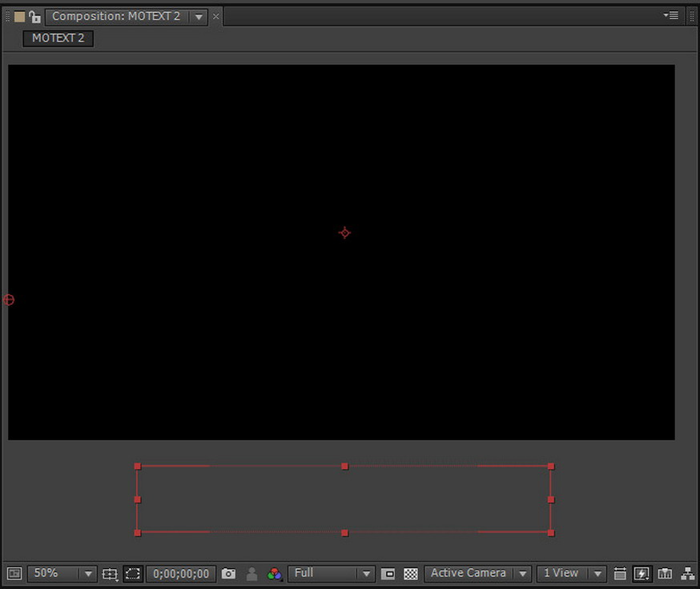Click the Active Camera view selector
The image size is (700, 589).
pos(467,574)
